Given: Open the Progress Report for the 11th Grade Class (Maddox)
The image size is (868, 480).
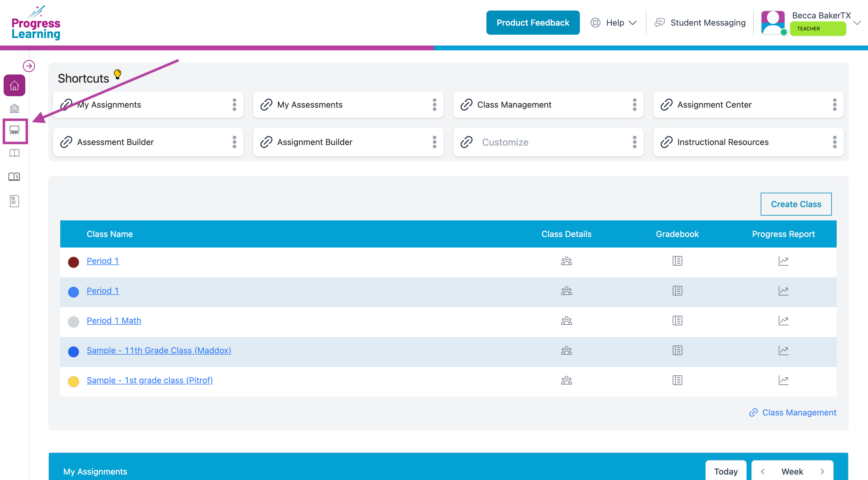Looking at the screenshot, I should pyautogui.click(x=783, y=351).
